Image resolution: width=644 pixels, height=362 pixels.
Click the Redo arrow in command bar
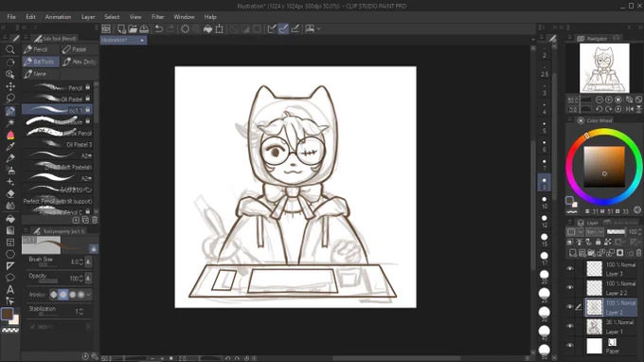point(170,28)
